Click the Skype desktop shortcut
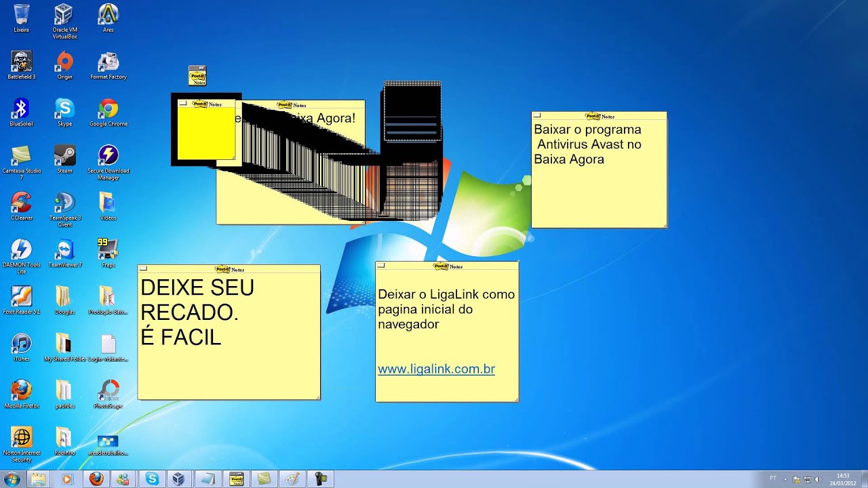Image resolution: width=868 pixels, height=488 pixels. (x=64, y=112)
